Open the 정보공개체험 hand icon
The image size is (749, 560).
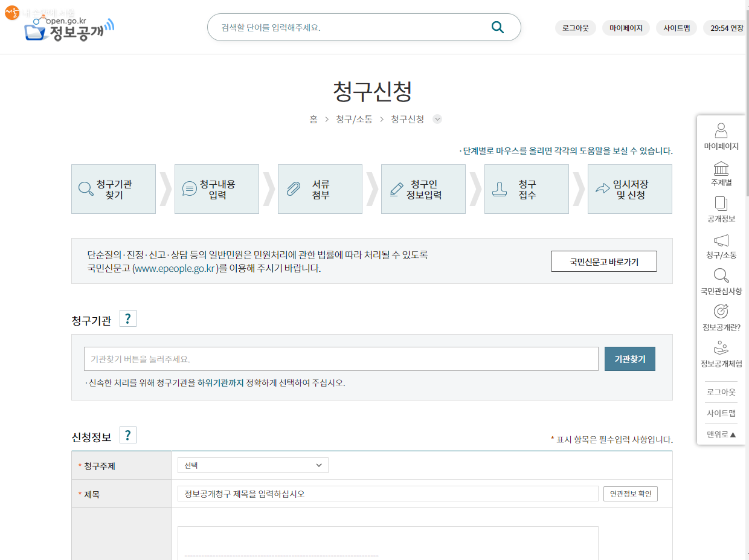coord(721,348)
